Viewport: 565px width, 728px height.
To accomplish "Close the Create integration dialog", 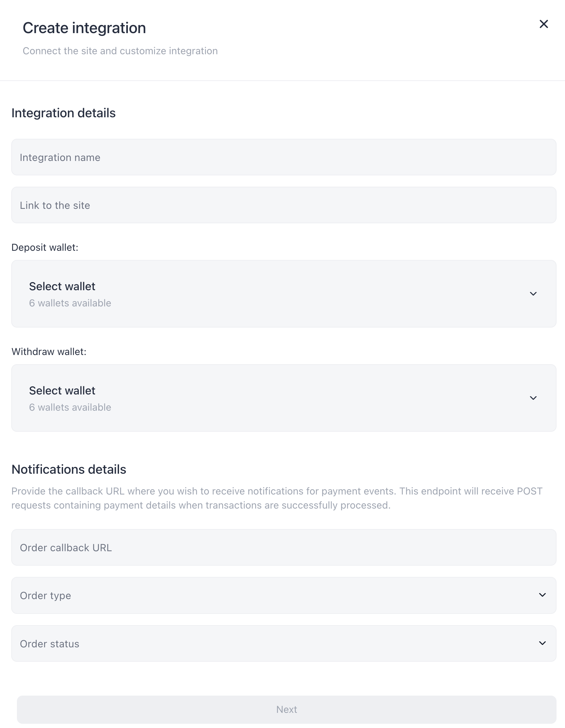I will point(544,24).
